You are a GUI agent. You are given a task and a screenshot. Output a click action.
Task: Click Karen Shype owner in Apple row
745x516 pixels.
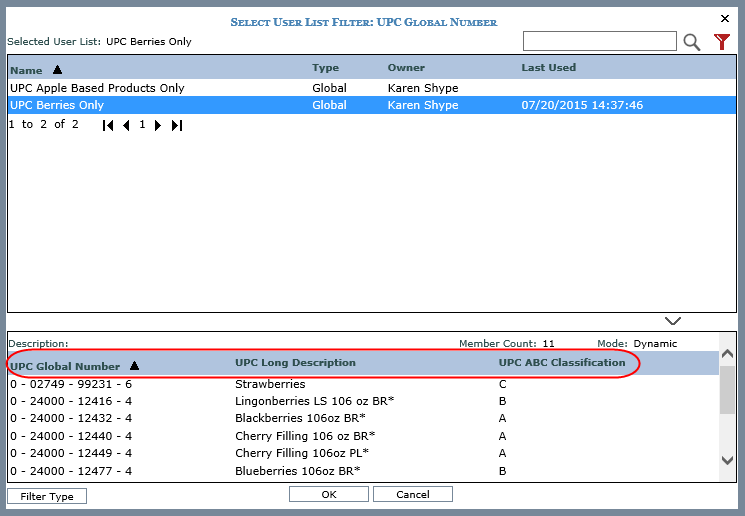tap(423, 88)
